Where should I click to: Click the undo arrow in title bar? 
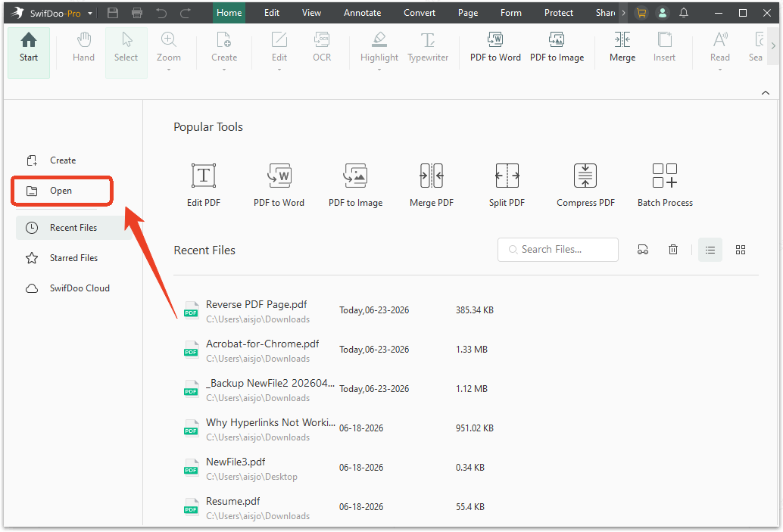[x=161, y=13]
